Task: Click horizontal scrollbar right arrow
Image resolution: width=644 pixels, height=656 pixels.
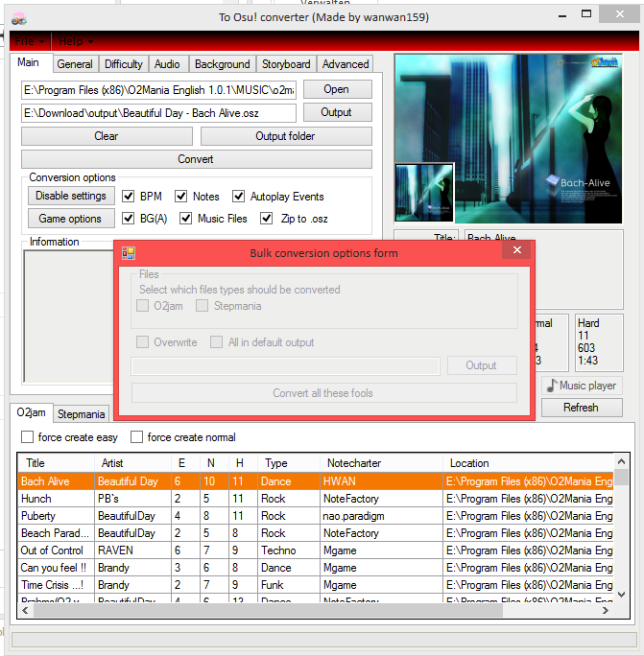Action: [606, 610]
